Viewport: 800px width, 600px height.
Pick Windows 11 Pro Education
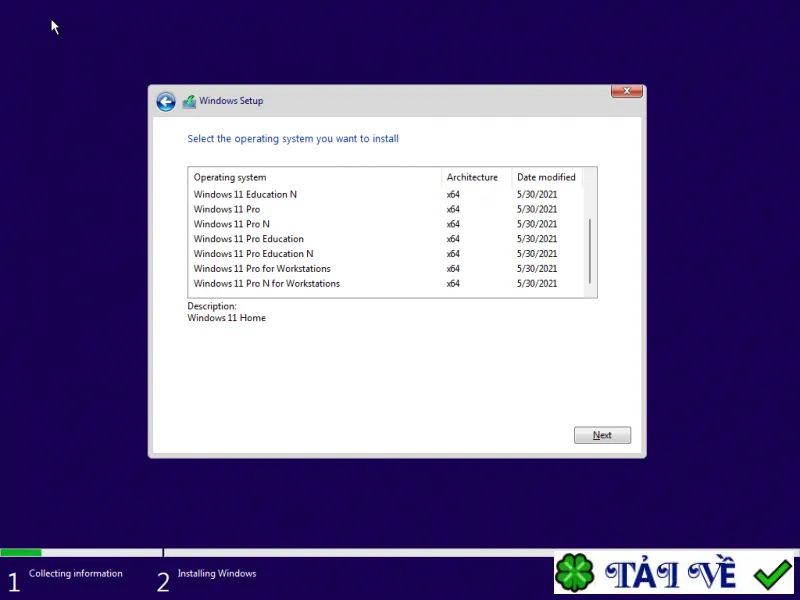pyautogui.click(x=385, y=239)
